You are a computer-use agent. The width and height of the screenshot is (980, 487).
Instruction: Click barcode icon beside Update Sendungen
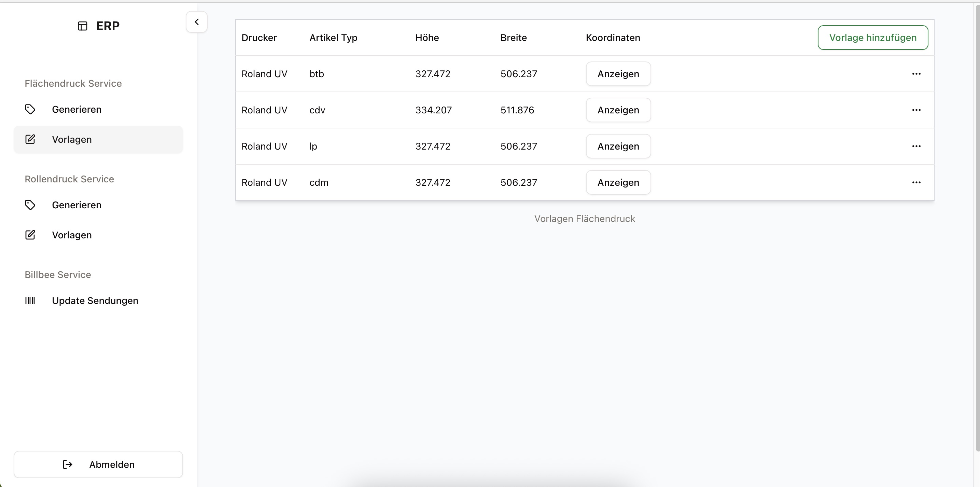pyautogui.click(x=30, y=301)
